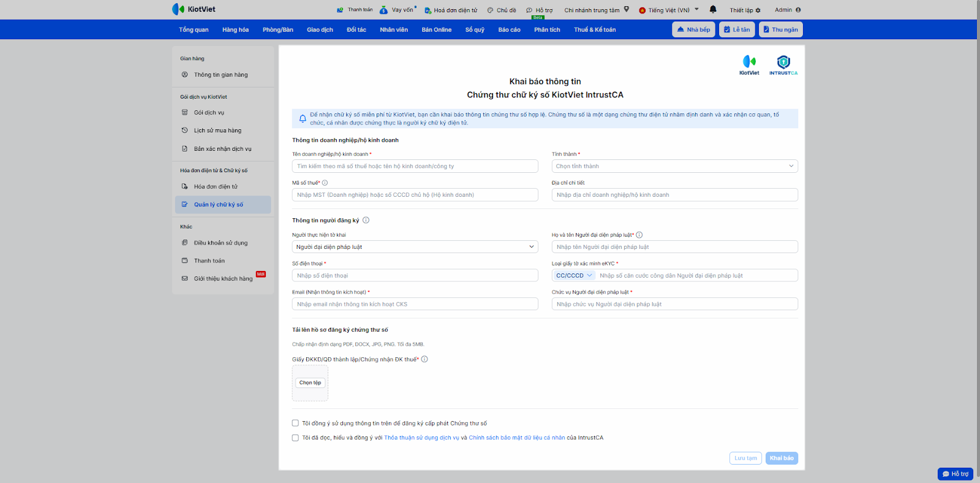Click the Lưu tạm button
The image size is (980, 483).
coord(745,458)
